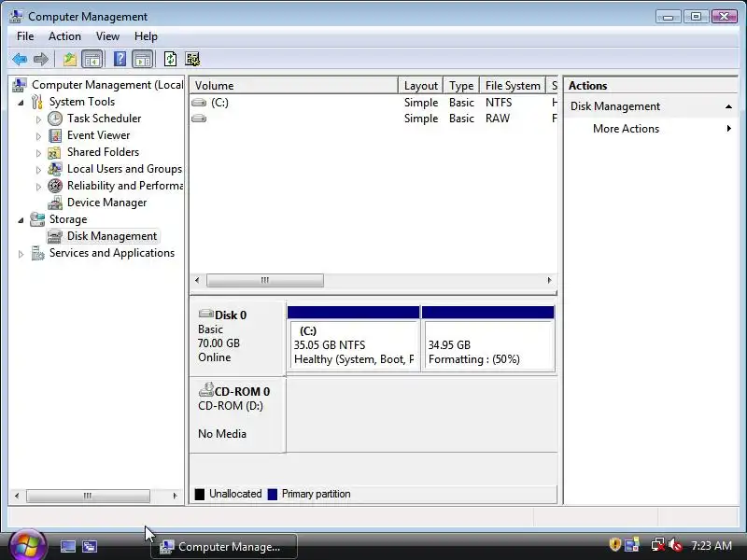The width and height of the screenshot is (747, 560).
Task: Click the Show Desktop quick launch icon
Action: coord(67,546)
